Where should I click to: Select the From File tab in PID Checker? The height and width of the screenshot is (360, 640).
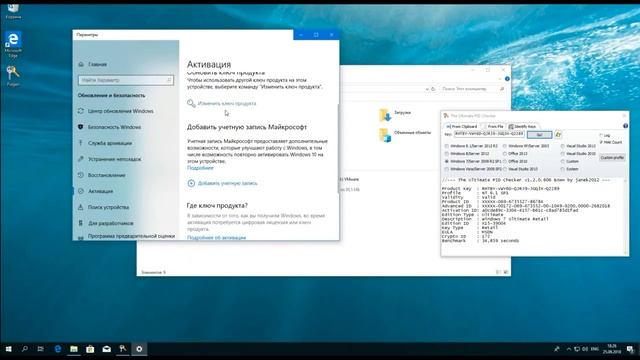tap(493, 127)
